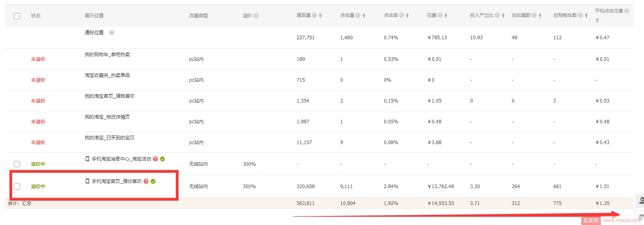Click red question icon on 猜你喜欢 row

[x=146, y=181]
